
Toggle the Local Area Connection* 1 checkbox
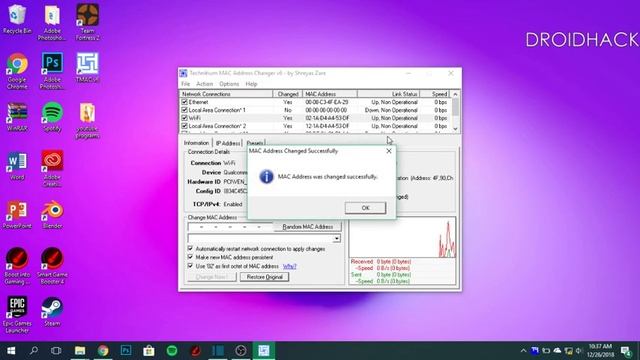tap(184, 110)
